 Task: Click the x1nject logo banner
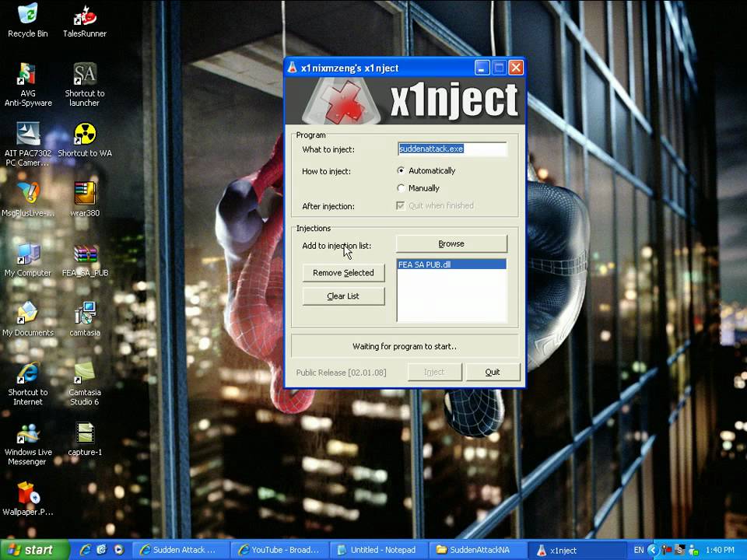click(x=405, y=101)
